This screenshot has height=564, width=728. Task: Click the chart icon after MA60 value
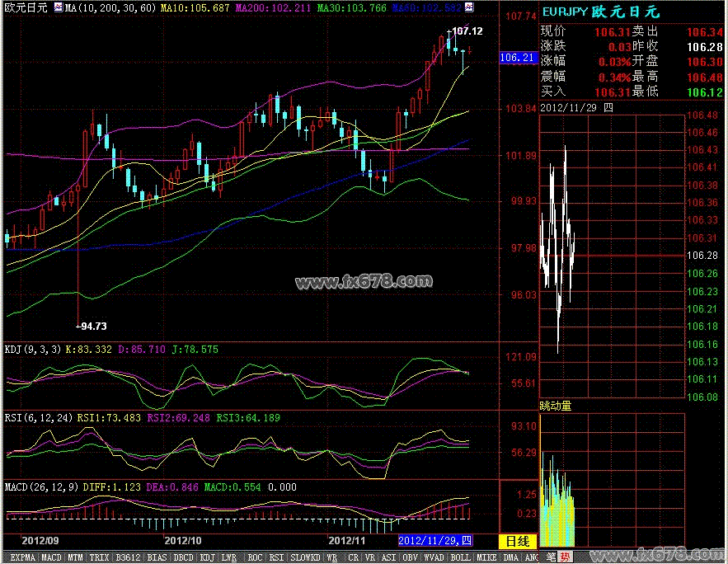tap(469, 7)
